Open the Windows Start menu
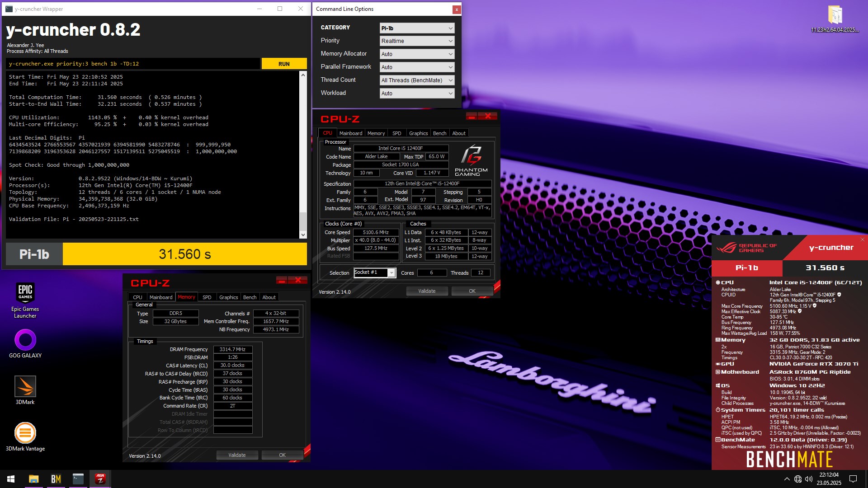The height and width of the screenshot is (488, 868). click(x=11, y=479)
